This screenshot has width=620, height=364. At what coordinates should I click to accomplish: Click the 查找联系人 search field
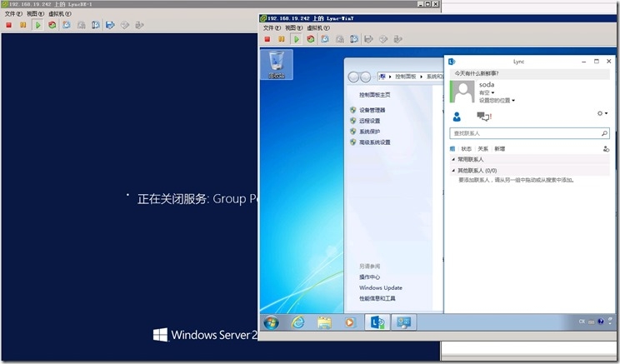[529, 133]
